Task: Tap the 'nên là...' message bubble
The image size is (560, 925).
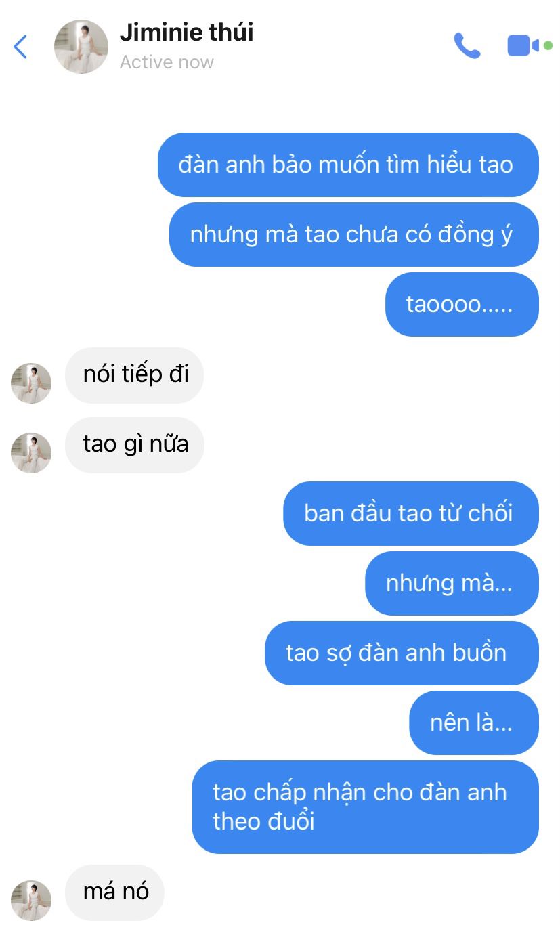Action: pos(474,723)
